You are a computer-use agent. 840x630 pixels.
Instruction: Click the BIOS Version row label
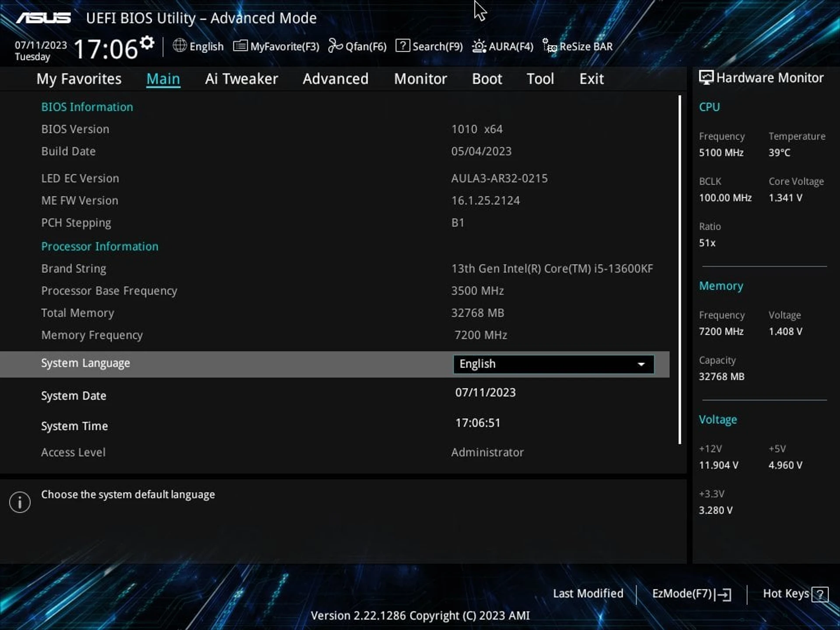(x=75, y=129)
